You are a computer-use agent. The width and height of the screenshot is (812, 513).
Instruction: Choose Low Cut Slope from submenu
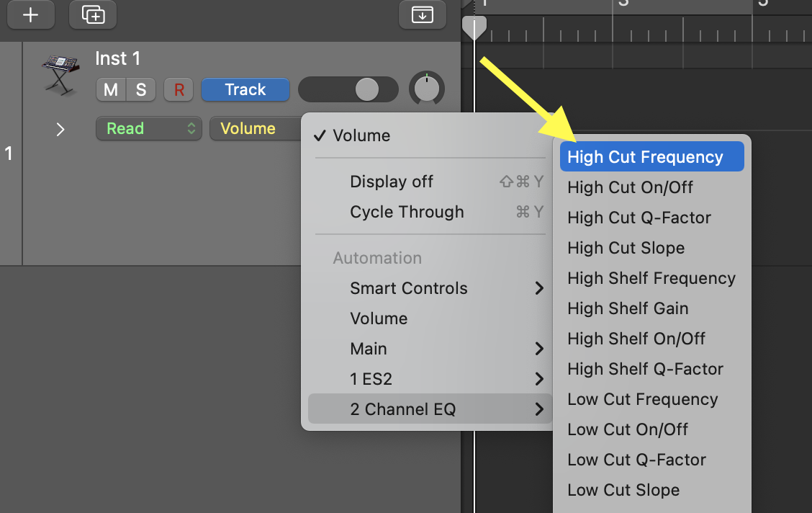point(623,490)
